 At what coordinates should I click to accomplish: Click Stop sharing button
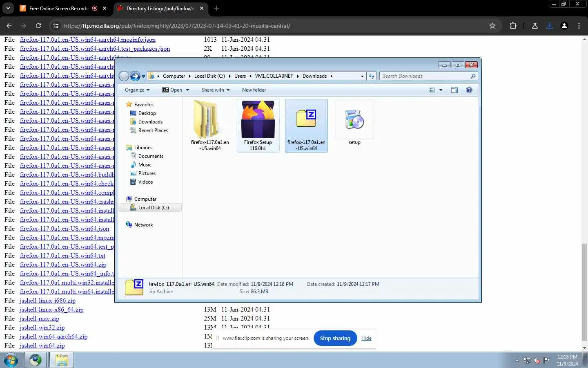pyautogui.click(x=335, y=338)
